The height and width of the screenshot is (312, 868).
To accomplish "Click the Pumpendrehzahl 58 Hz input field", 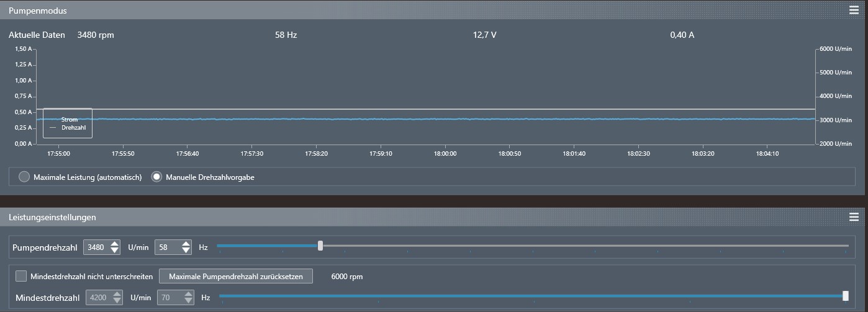I will pyautogui.click(x=166, y=247).
